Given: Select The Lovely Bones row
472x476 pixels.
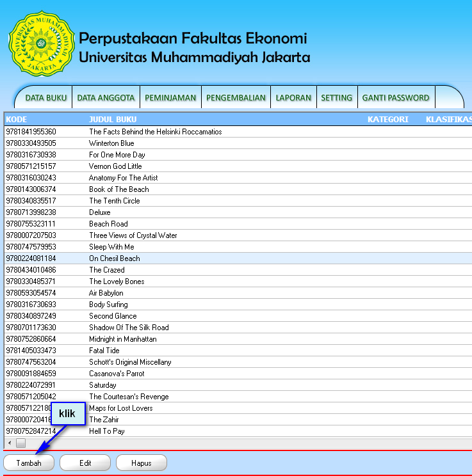Looking at the screenshot, I should [238, 282].
